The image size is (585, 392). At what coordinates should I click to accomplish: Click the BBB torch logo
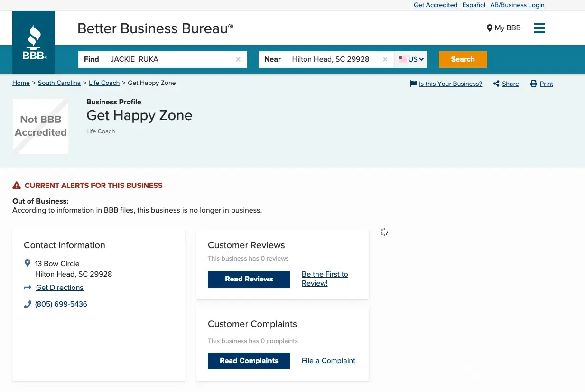coord(34,43)
